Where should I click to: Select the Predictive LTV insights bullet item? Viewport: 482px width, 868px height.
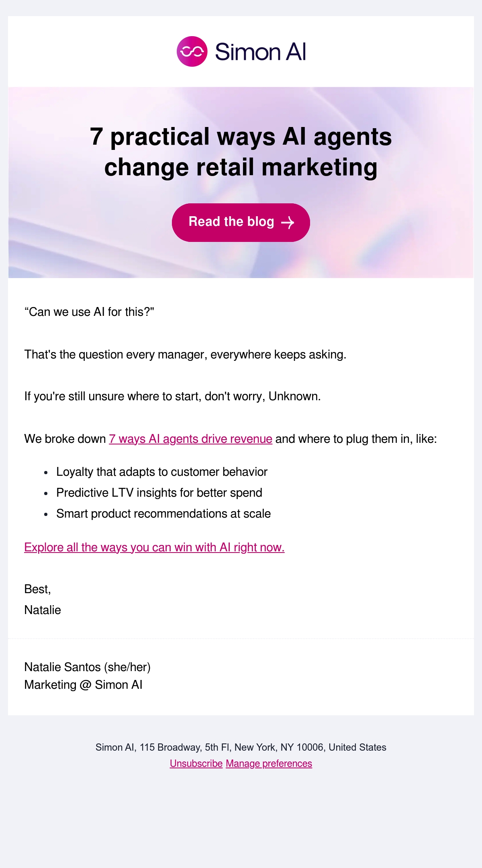coord(159,492)
